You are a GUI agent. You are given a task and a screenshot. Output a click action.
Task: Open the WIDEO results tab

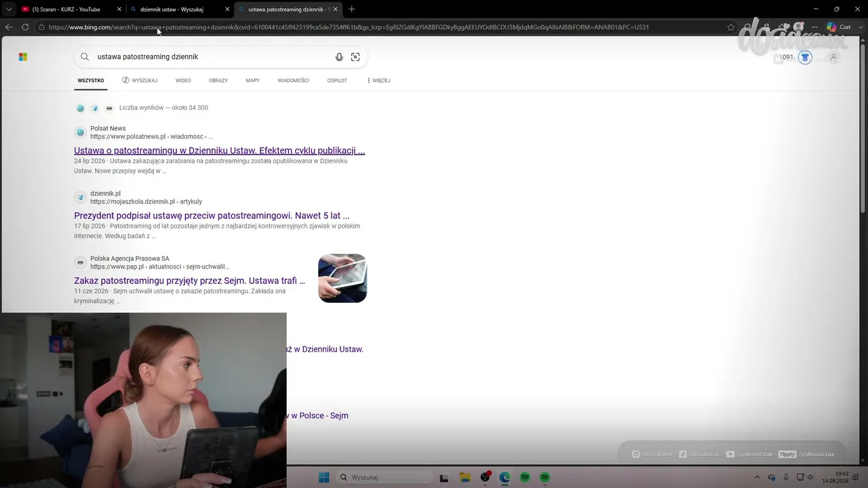click(183, 81)
